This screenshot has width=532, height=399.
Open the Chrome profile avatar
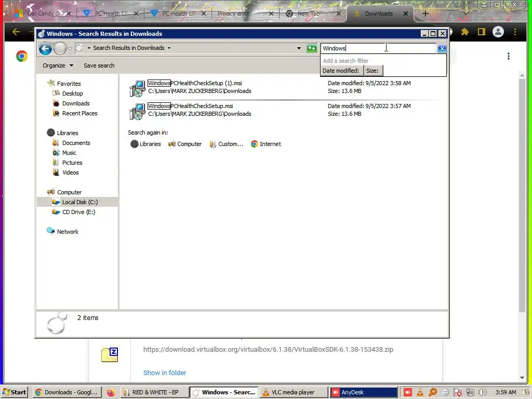click(498, 32)
